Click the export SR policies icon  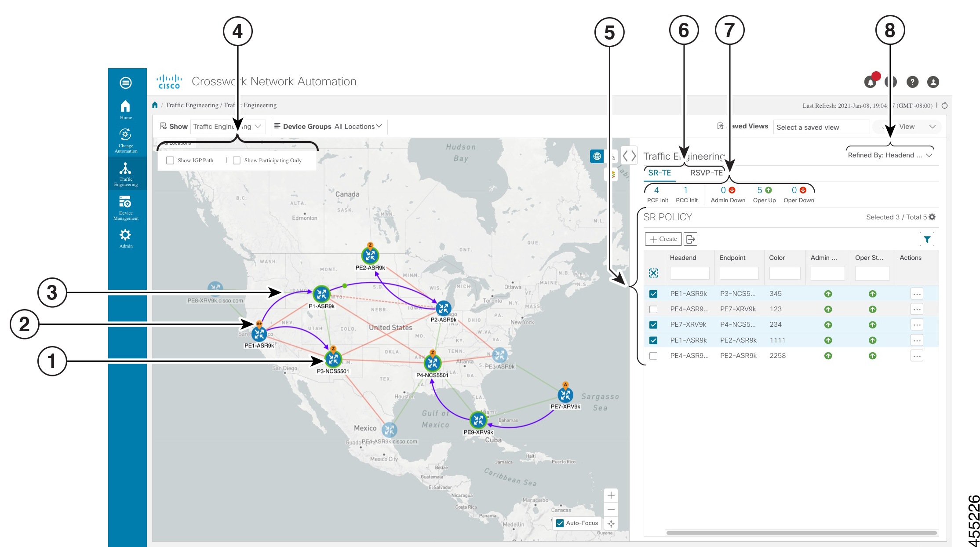(691, 239)
